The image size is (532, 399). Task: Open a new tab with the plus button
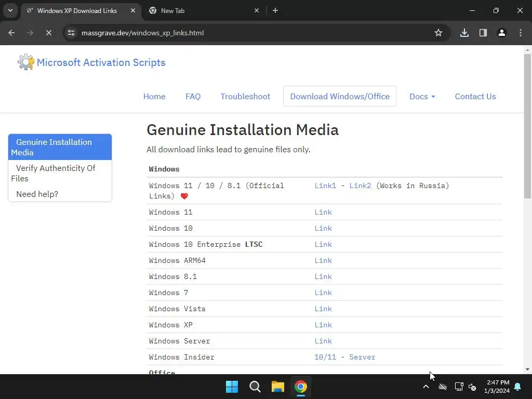pyautogui.click(x=275, y=10)
